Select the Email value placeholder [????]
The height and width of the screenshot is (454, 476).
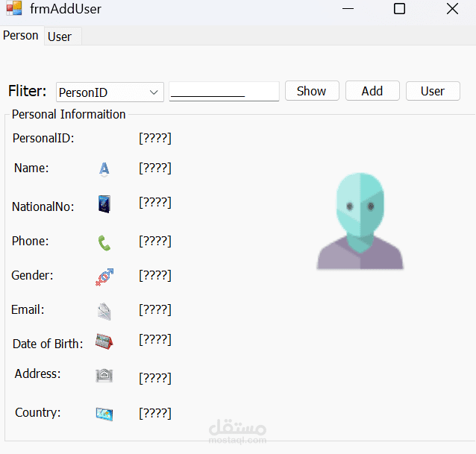(155, 309)
